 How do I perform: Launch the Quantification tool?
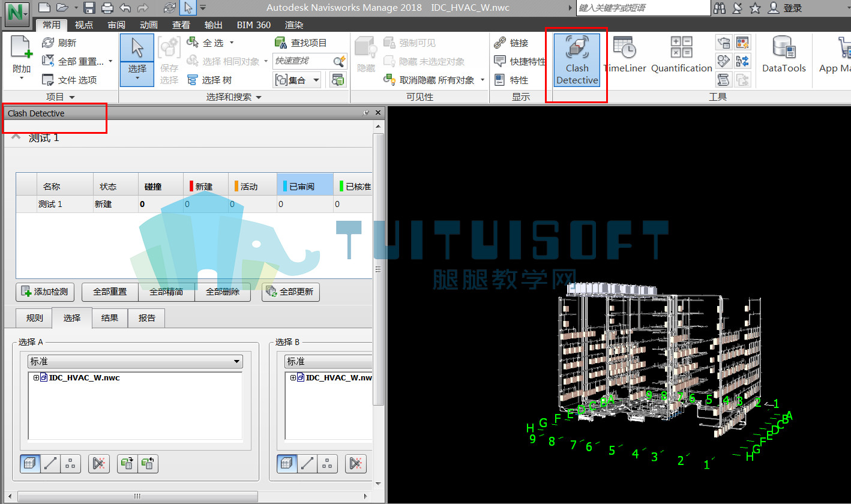681,55
